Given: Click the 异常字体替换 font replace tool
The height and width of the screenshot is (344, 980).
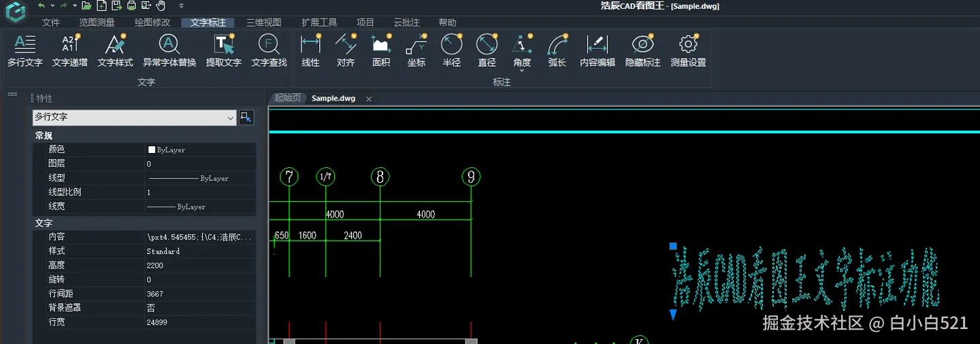Looking at the screenshot, I should [x=169, y=52].
